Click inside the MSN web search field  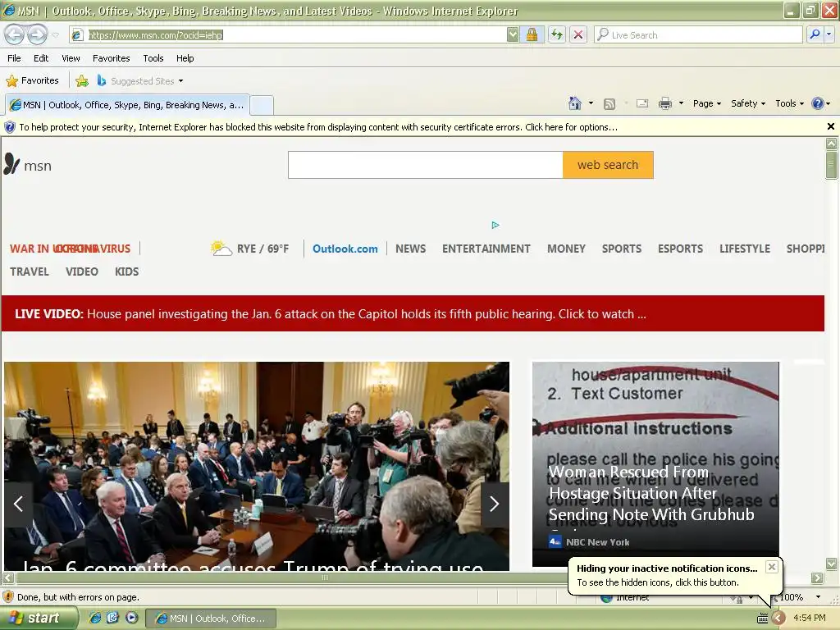426,164
